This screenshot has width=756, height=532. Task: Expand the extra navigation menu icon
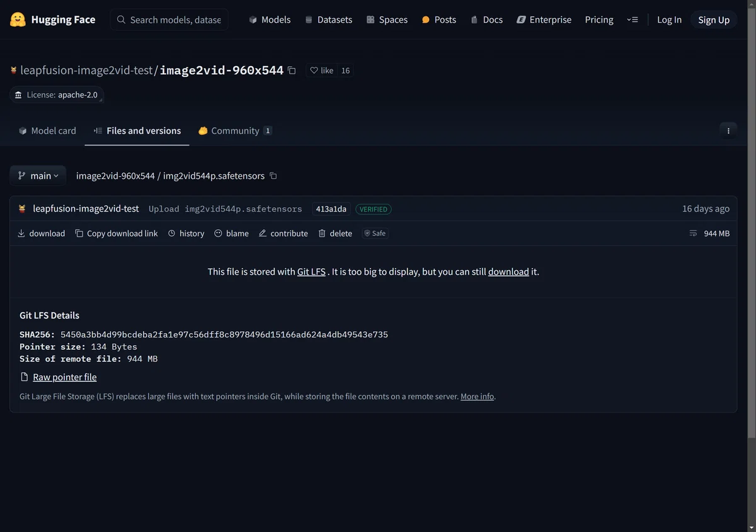click(633, 20)
